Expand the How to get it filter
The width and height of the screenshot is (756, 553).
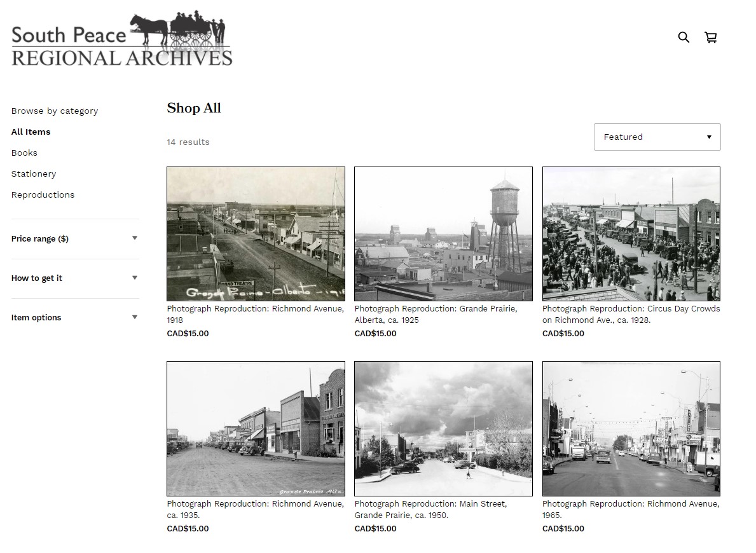point(74,278)
